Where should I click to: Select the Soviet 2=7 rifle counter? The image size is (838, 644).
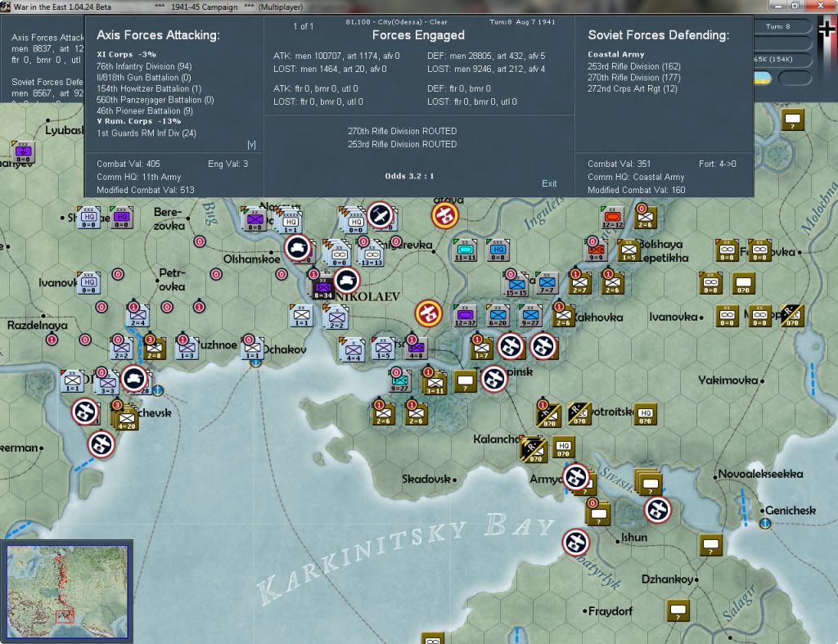point(580,282)
